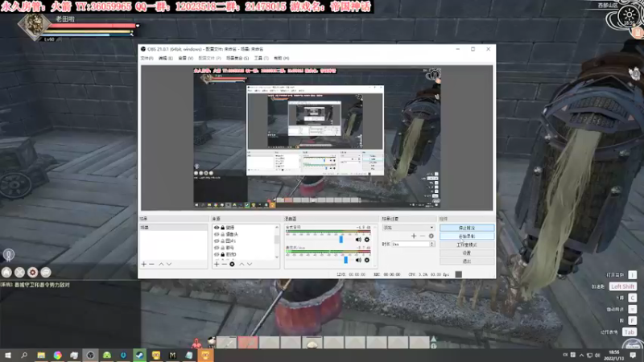Image resolution: width=644 pixels, height=362 pixels.
Task: Open the File (文件) menu in OBS
Action: coord(147,58)
